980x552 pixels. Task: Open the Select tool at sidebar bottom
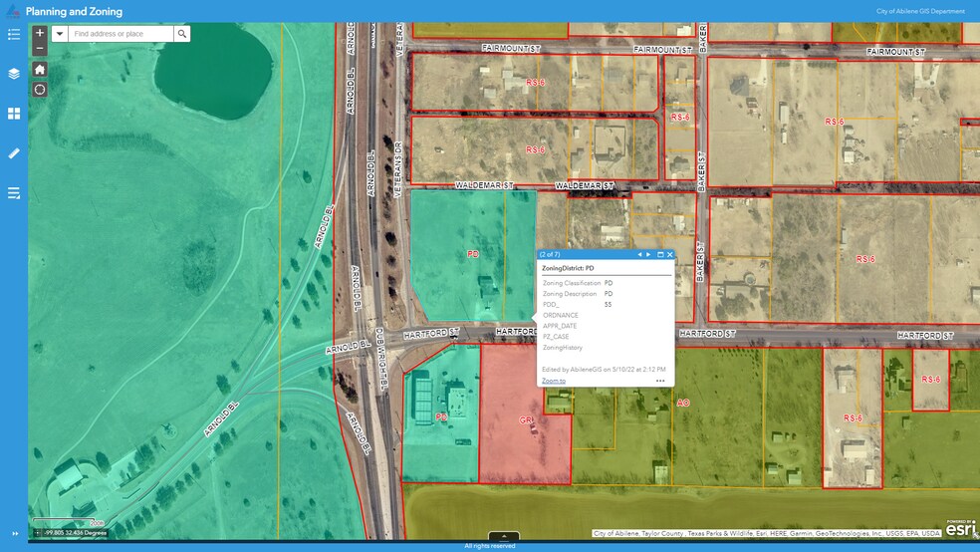click(x=14, y=193)
